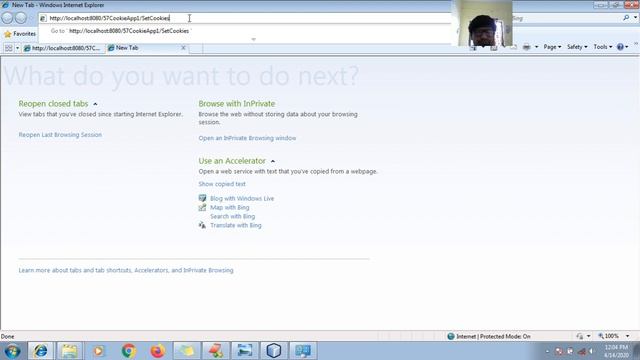Open the Page menu

552,47
